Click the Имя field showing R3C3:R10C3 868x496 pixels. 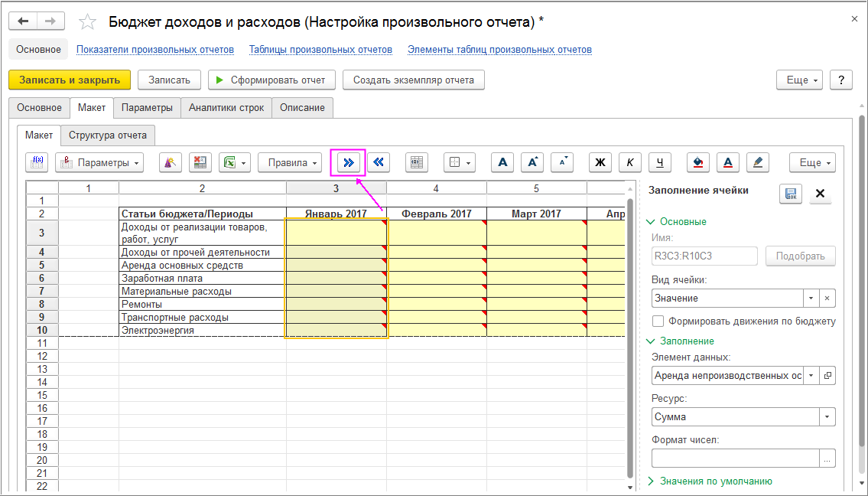pyautogui.click(x=704, y=256)
